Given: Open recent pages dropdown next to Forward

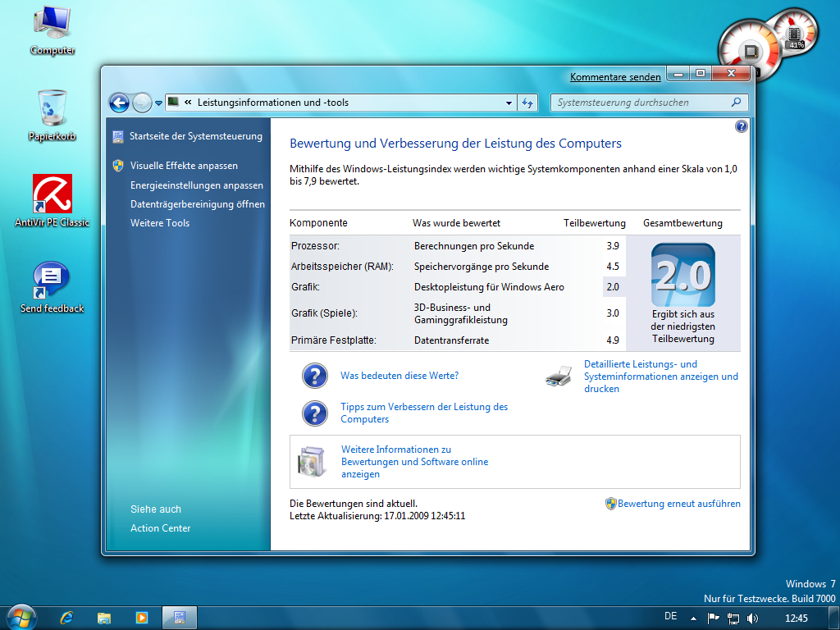Looking at the screenshot, I should click(158, 103).
